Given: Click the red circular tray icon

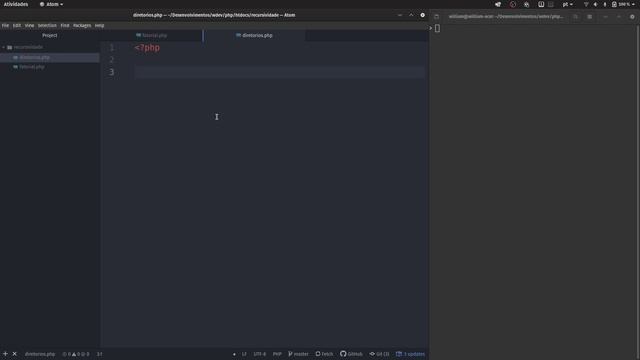Looking at the screenshot, I should click(513, 4).
